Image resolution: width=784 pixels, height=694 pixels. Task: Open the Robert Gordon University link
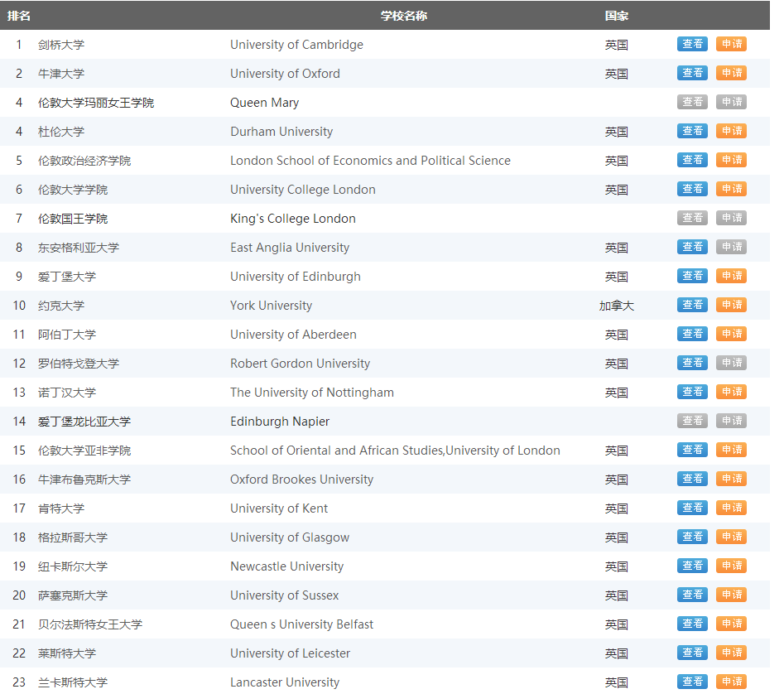pyautogui.click(x=300, y=364)
